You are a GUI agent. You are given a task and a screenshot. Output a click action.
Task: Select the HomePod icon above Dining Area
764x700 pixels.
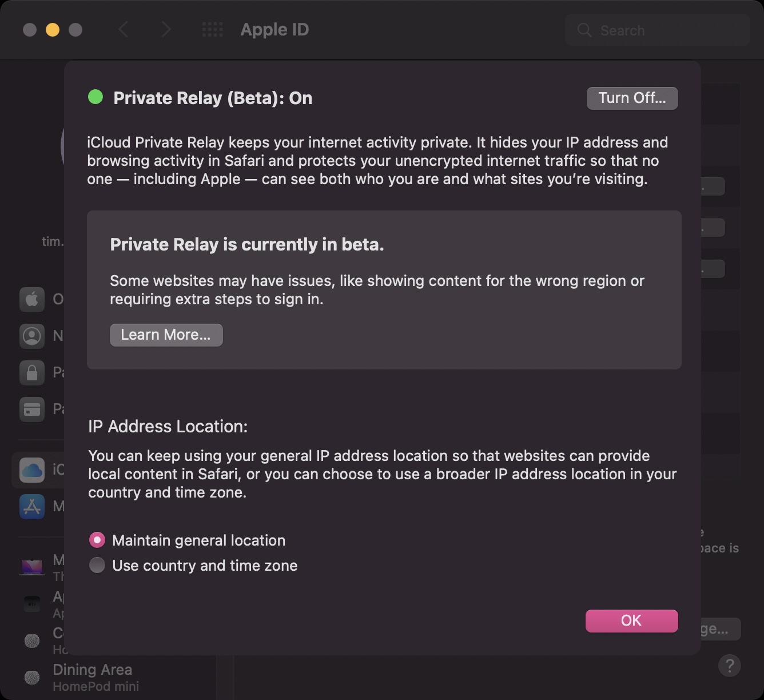click(32, 641)
